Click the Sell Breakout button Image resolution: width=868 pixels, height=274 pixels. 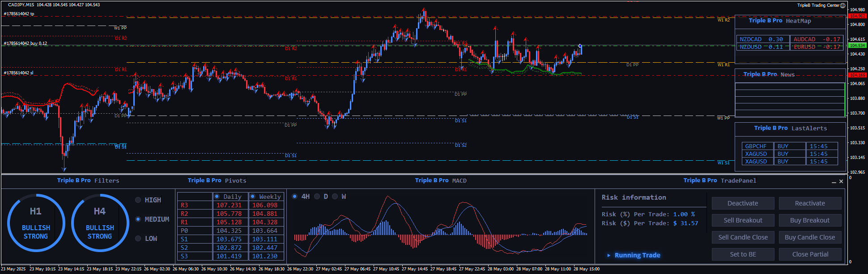click(x=743, y=220)
